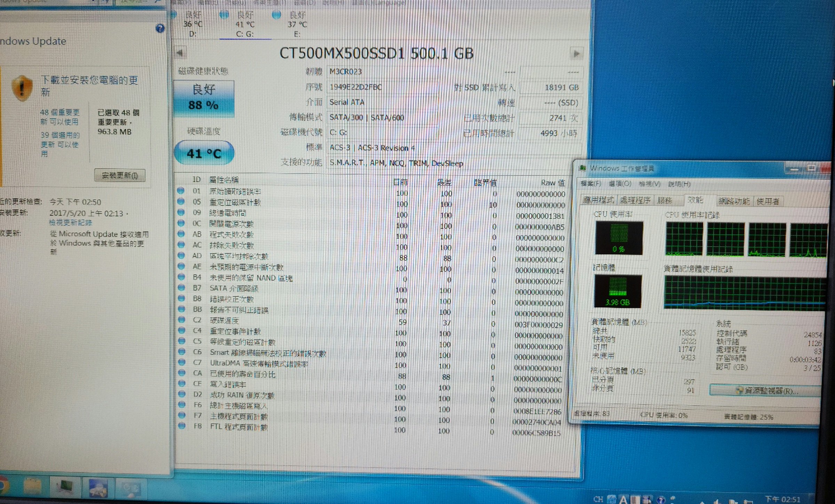Image resolution: width=835 pixels, height=504 pixels.
Task: Open Google Chrome from the taskbar
Action: pos(3,486)
